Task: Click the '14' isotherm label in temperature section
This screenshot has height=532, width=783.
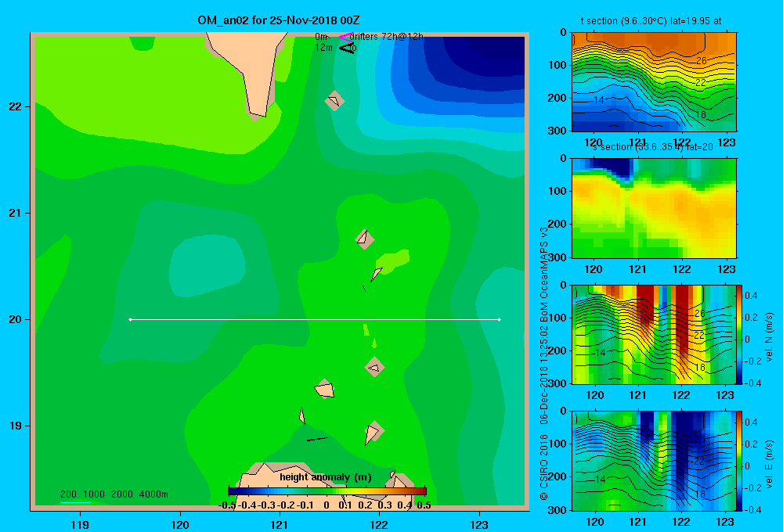Action: (598, 100)
